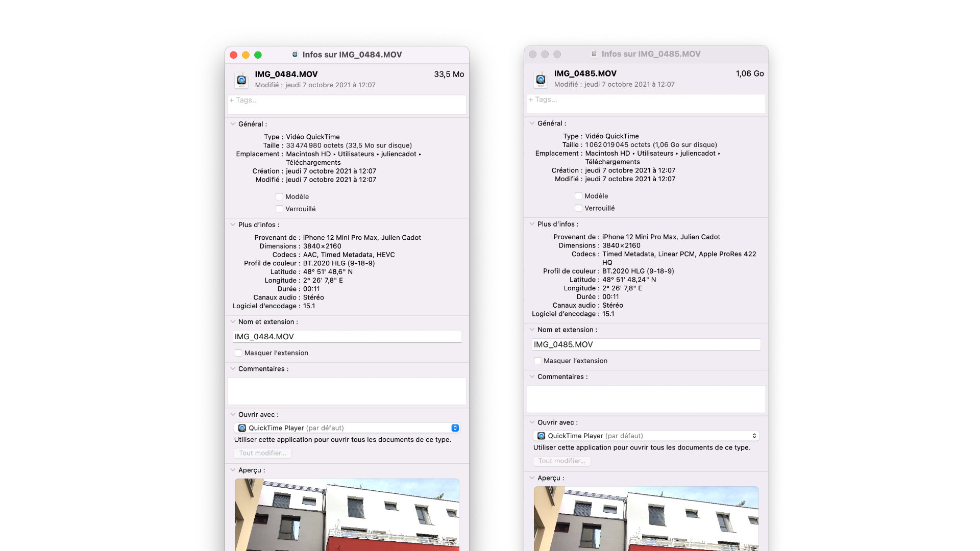This screenshot has width=980, height=551.
Task: Click the title bar proxy icon of IMG_0485.MOV window
Action: [x=594, y=54]
